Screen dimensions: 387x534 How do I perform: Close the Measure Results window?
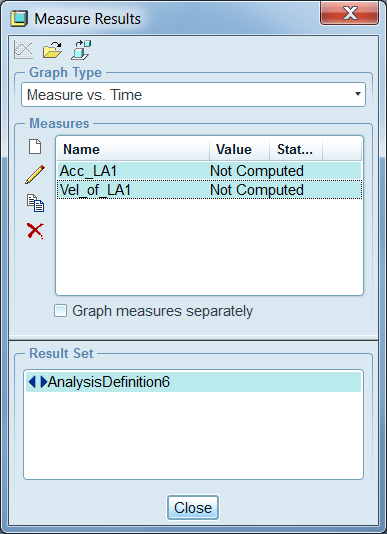coord(350,14)
